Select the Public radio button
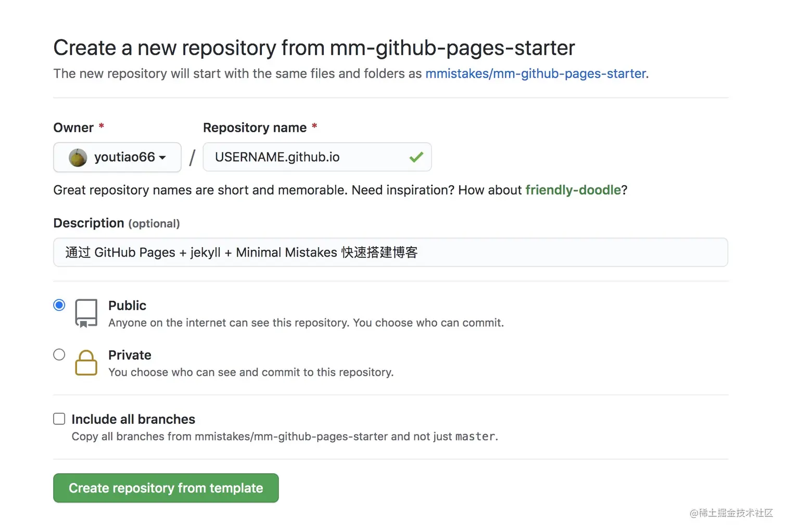Screen dimensions: 787x532 (59, 305)
